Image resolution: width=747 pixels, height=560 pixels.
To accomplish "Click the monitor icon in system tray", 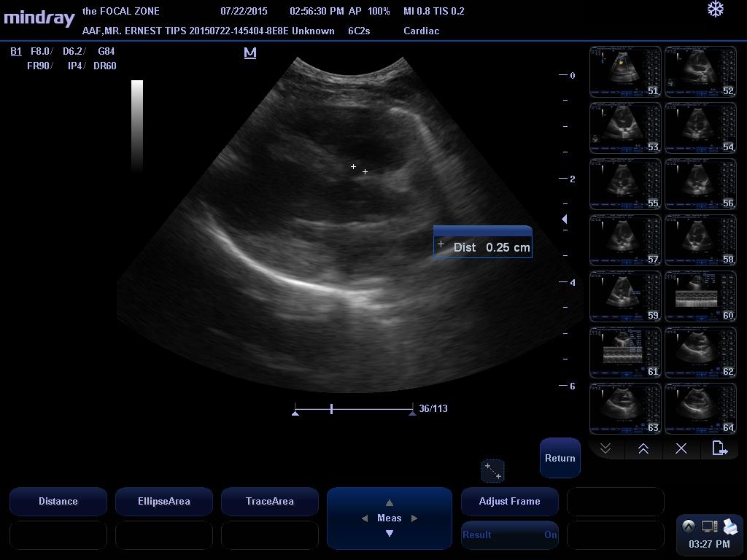I will coord(709,526).
